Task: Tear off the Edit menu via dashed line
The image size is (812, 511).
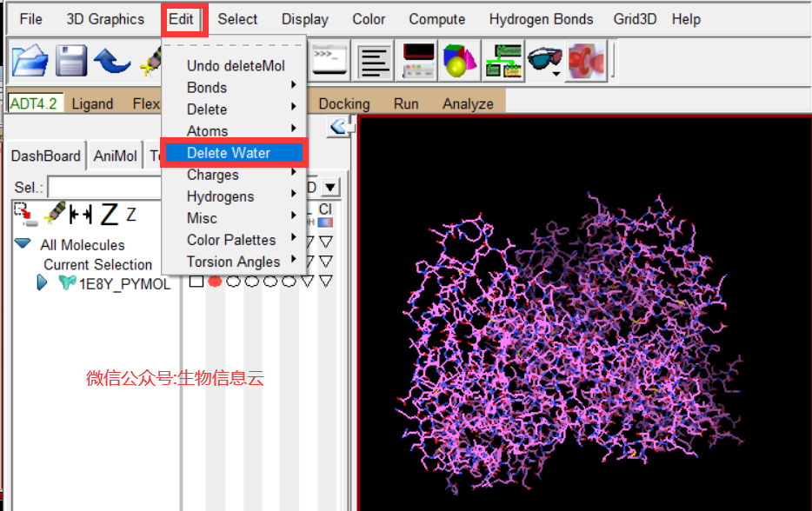Action: (x=234, y=45)
